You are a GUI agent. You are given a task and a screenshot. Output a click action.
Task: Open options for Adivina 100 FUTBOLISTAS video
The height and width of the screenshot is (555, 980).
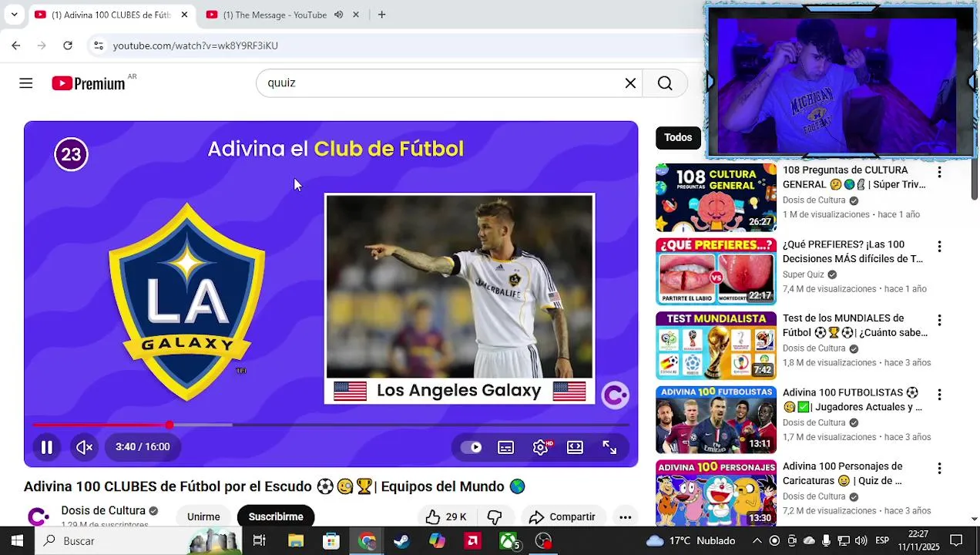coord(939,395)
